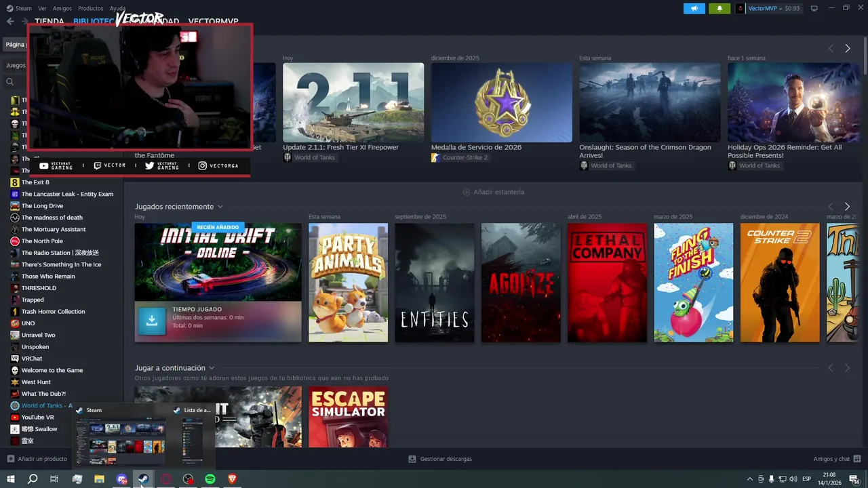Show previous news items in top carousel
This screenshot has height=488, width=868.
831,48
